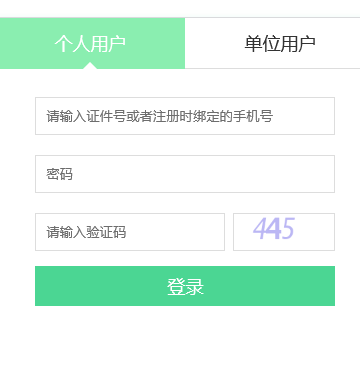Screen dimensions: 360x371
Task: Focus the 证件号或手机号 input field
Action: click(x=185, y=116)
